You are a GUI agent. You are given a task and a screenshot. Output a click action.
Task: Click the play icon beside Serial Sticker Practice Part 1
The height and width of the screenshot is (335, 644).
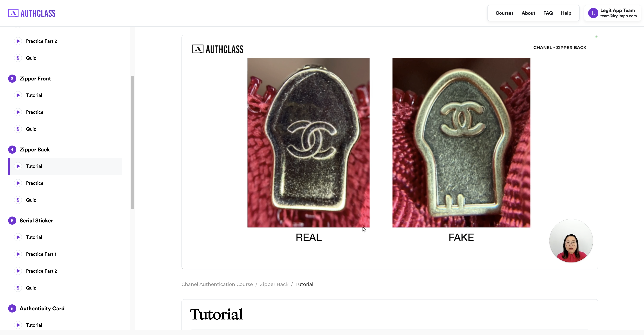(x=18, y=254)
